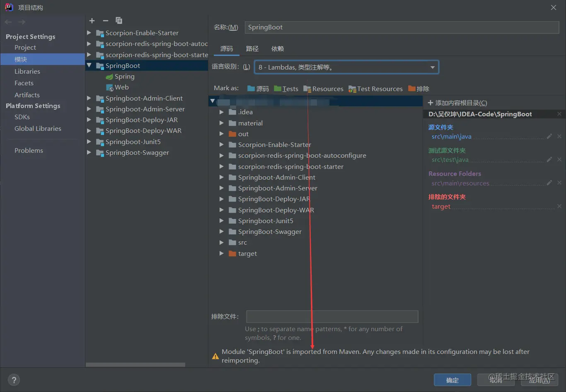Open the language level dropdown
This screenshot has width=566, height=392.
433,67
